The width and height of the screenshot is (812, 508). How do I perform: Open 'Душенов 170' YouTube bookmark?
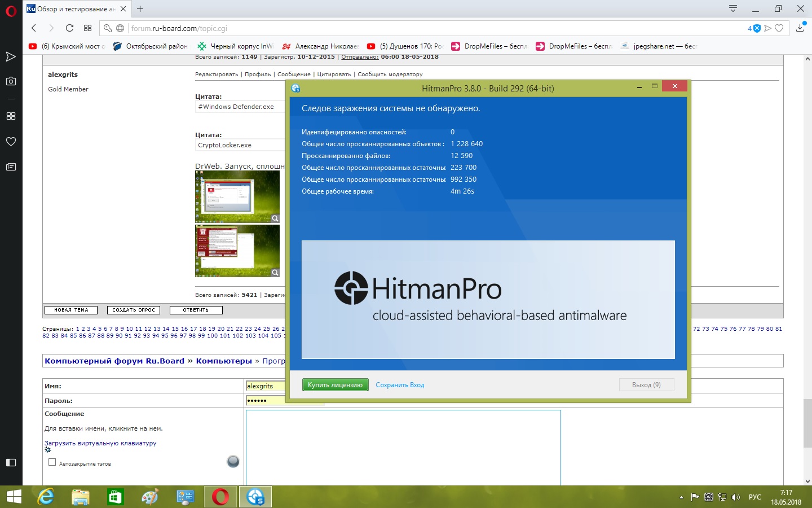405,46
